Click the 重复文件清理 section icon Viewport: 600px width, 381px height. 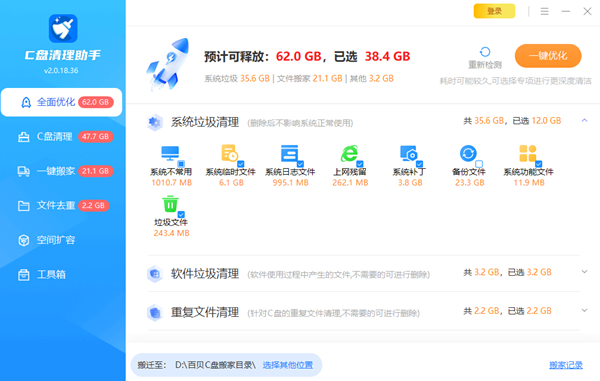pyautogui.click(x=155, y=313)
